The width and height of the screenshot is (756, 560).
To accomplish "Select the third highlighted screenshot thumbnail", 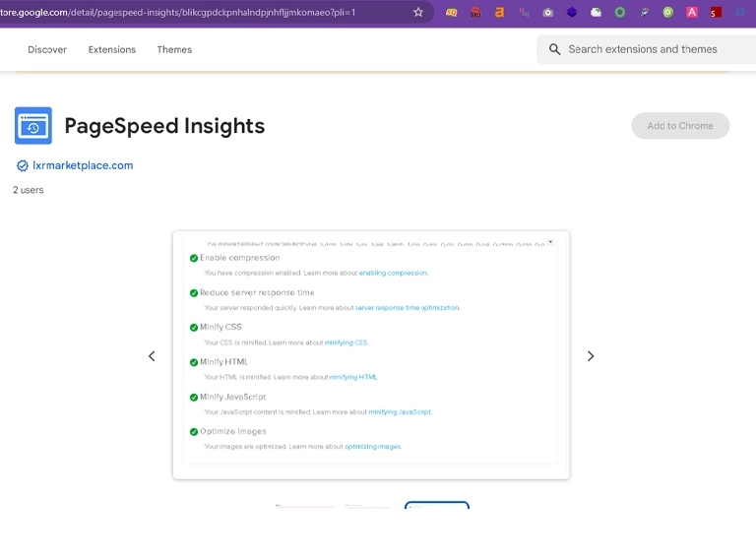I will click(x=437, y=505).
